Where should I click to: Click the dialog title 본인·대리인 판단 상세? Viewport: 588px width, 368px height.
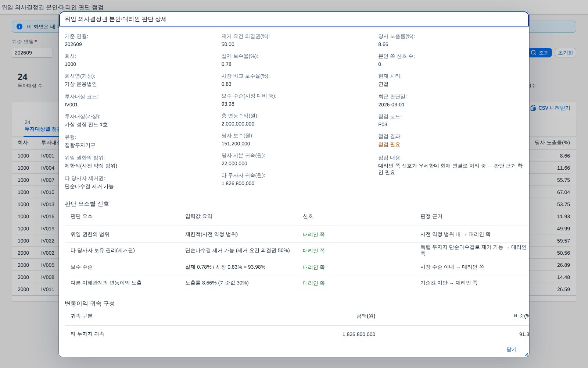(x=116, y=19)
